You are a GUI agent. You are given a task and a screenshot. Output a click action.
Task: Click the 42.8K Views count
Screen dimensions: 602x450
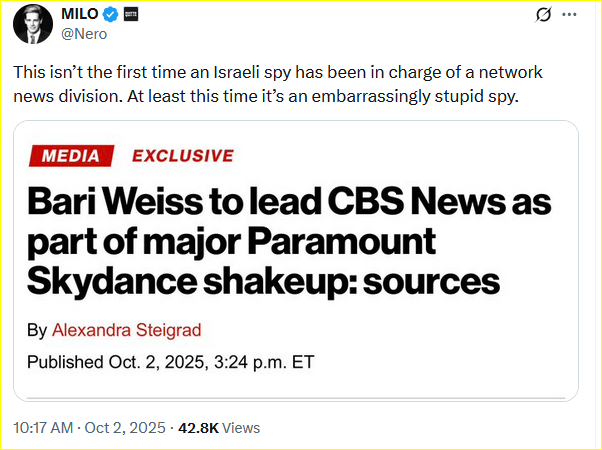coord(218,427)
